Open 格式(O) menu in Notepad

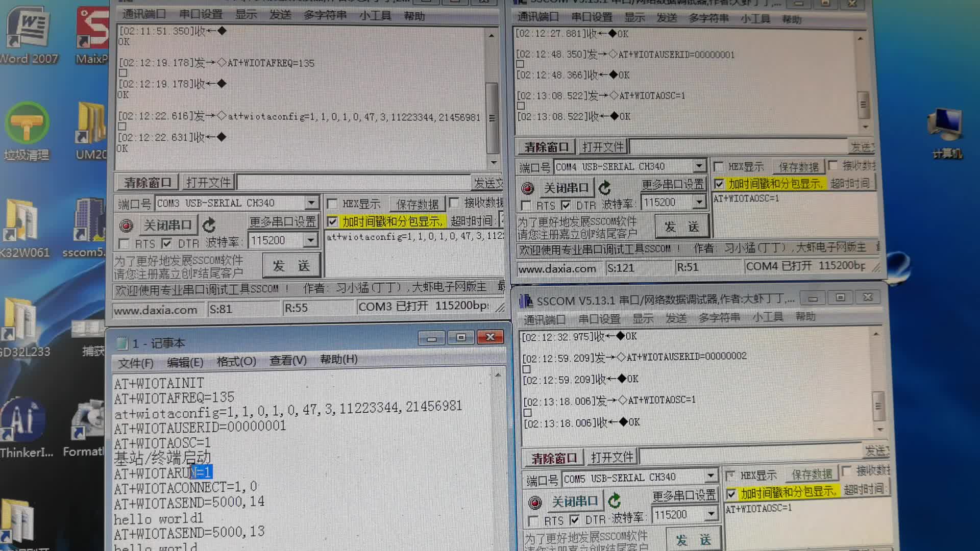click(x=236, y=361)
